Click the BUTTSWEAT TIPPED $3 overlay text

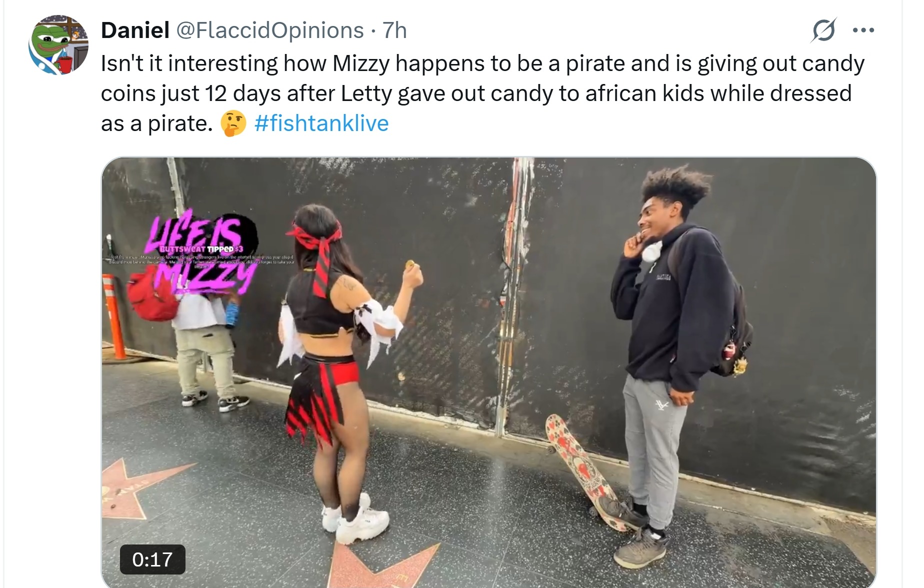[x=201, y=248]
